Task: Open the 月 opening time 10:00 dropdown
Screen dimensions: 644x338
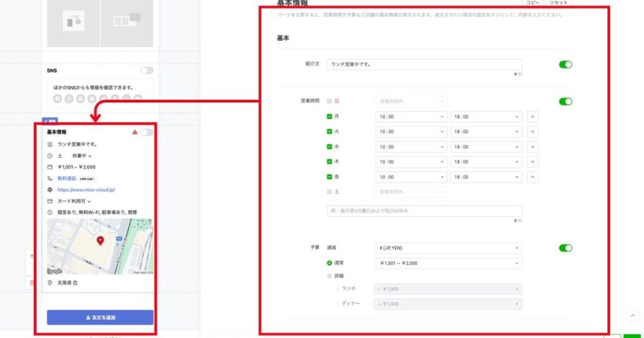Action: pos(411,116)
